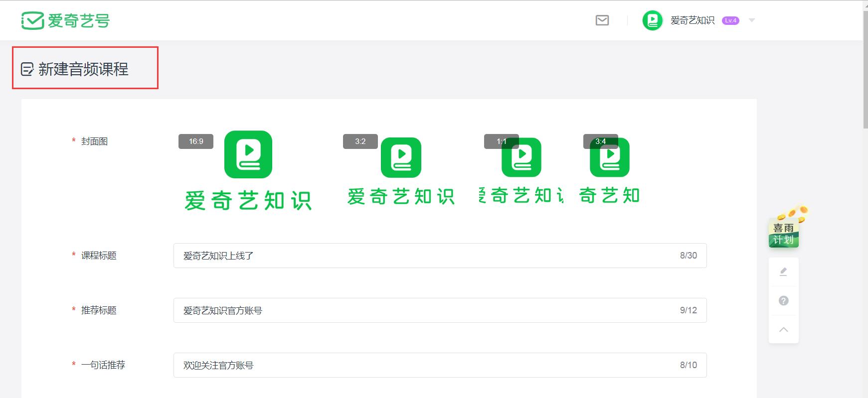Click the 课程标题 field label
Image resolution: width=868 pixels, height=398 pixels.
point(99,256)
